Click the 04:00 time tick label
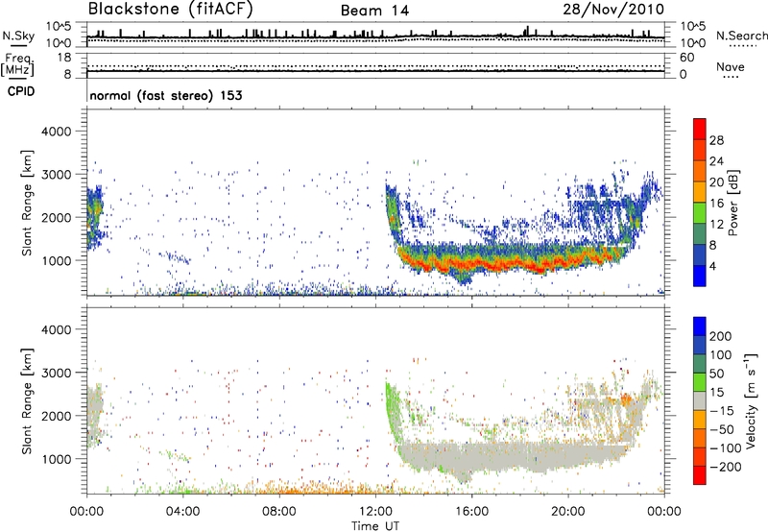The height and width of the screenshot is (532, 768). click(x=182, y=512)
